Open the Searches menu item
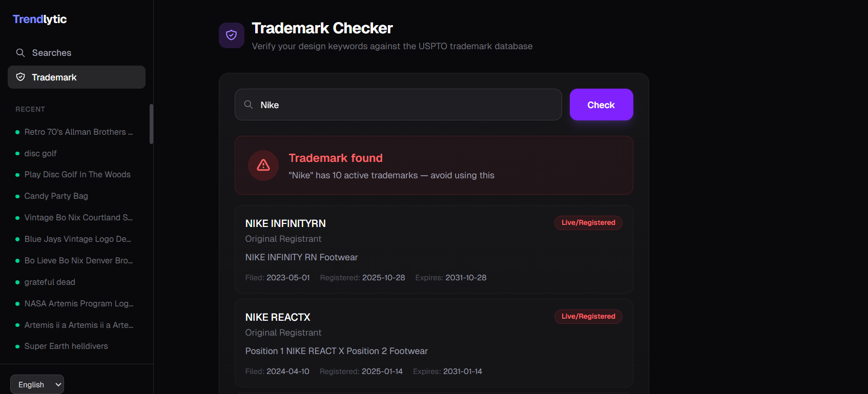This screenshot has height=394, width=868. pyautogui.click(x=51, y=53)
